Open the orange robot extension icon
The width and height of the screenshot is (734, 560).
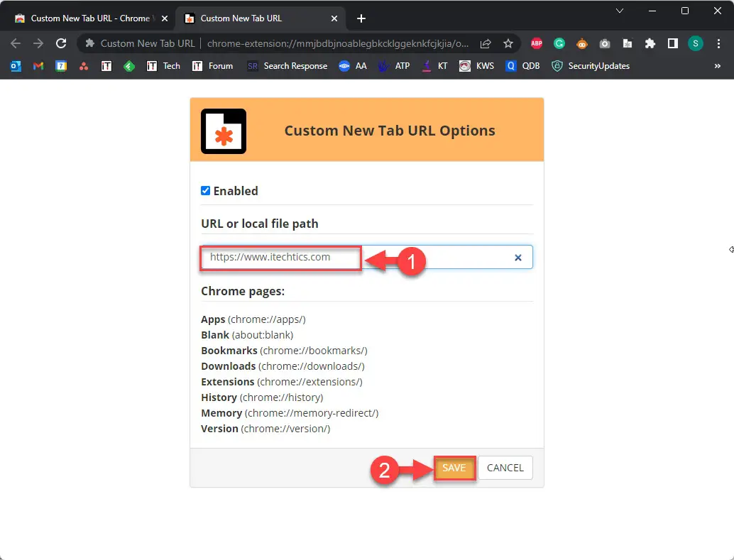click(x=582, y=43)
